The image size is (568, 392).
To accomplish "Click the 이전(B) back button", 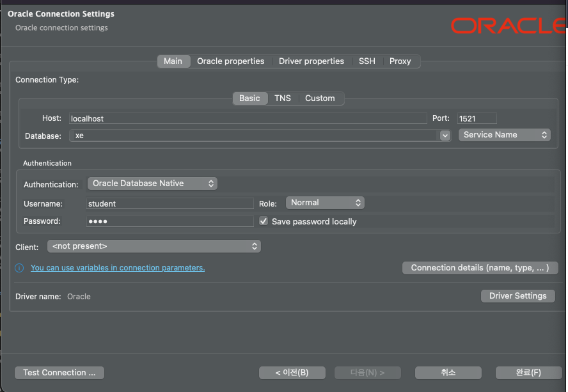I will click(x=292, y=372).
